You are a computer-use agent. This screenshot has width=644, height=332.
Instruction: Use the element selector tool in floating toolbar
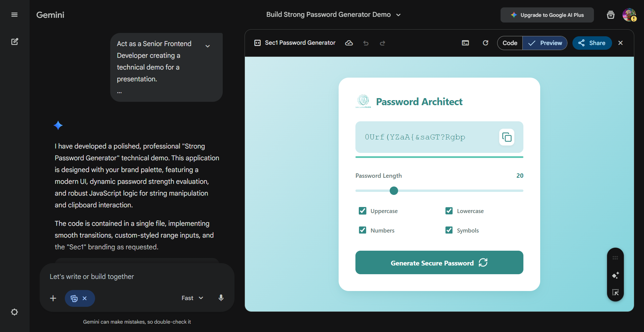click(615, 292)
